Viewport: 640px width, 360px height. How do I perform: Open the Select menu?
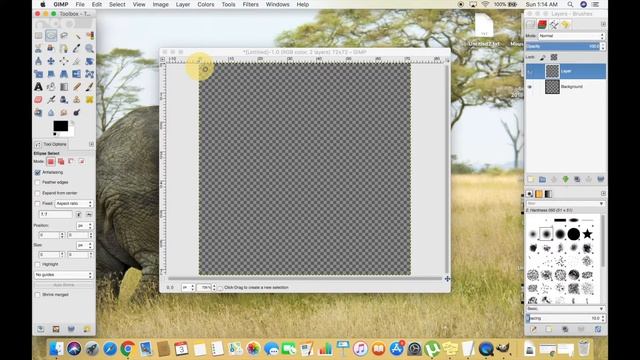[x=117, y=4]
